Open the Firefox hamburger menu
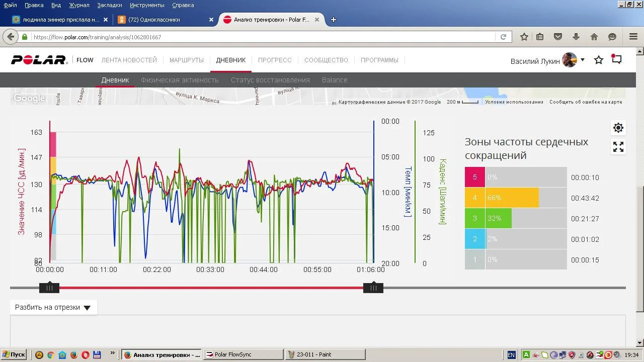This screenshot has height=362, width=644. coord(633,37)
